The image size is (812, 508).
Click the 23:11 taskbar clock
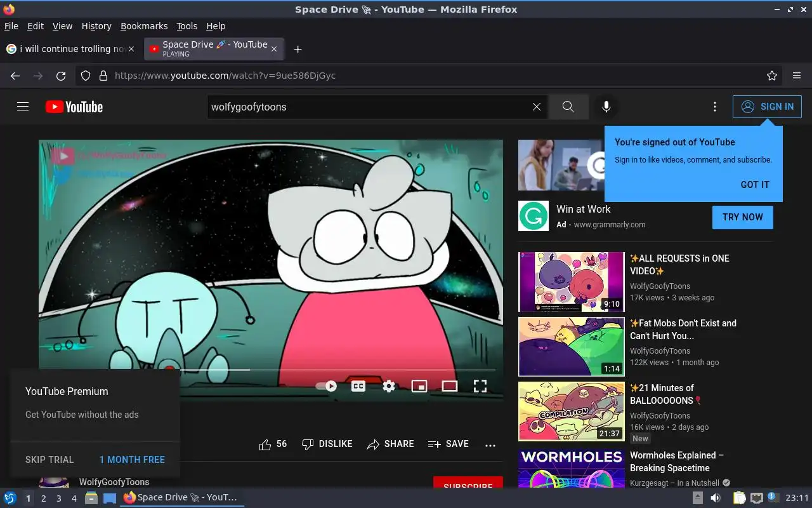797,498
